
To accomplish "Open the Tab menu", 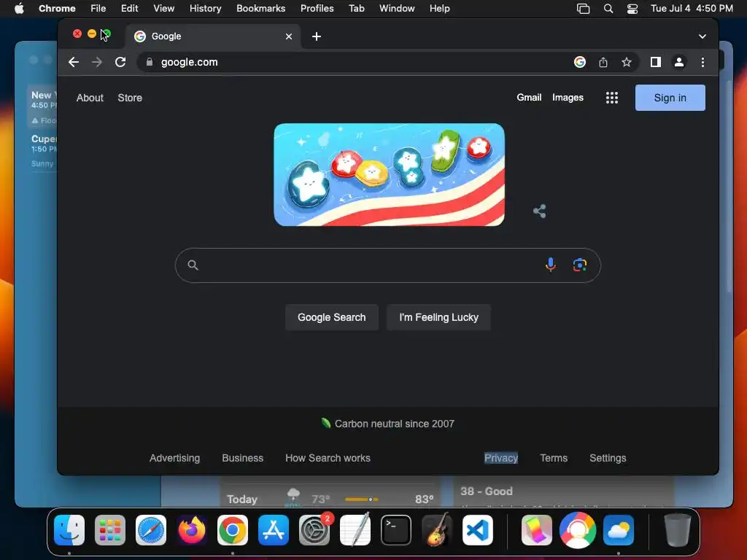I will pos(356,8).
